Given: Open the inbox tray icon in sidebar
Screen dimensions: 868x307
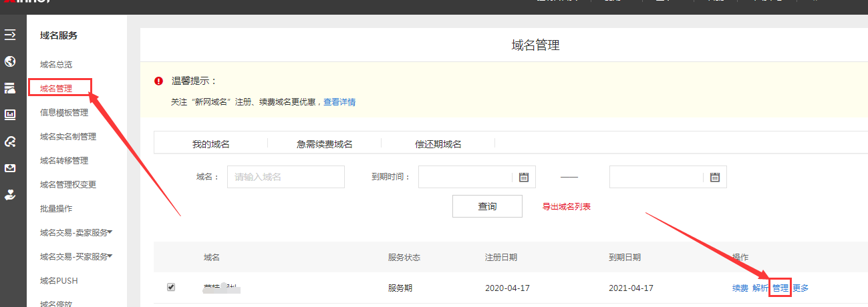Looking at the screenshot, I should (x=10, y=168).
